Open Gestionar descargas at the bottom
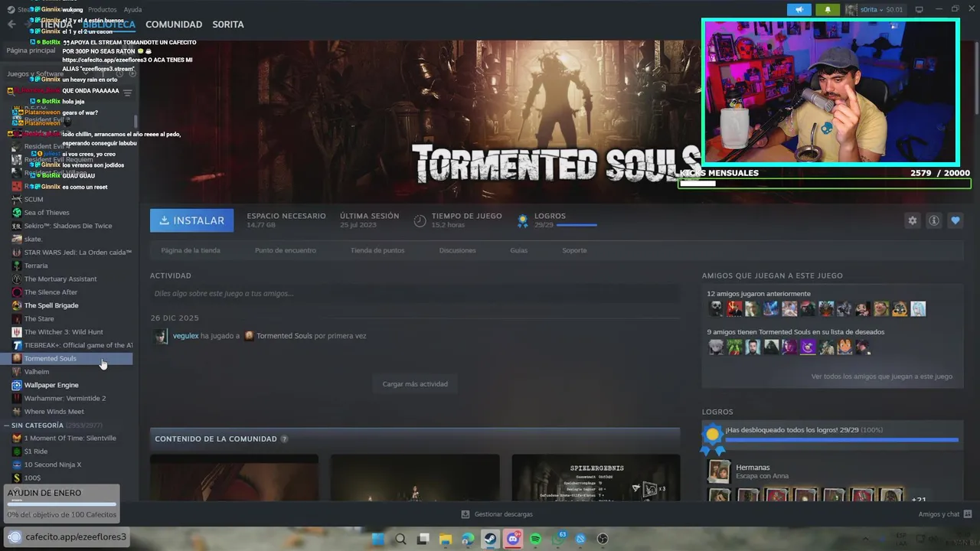This screenshot has width=980, height=551. (497, 514)
